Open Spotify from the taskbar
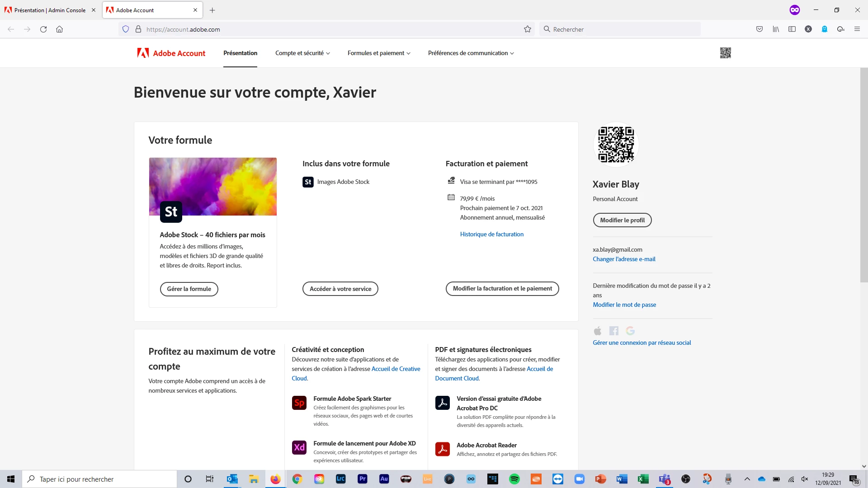Screen dimensions: 868x488 pos(514,479)
